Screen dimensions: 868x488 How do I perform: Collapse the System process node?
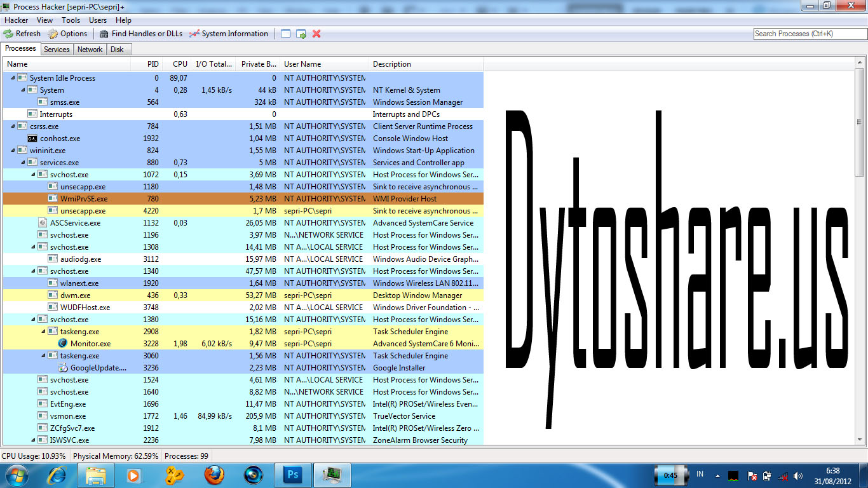23,90
